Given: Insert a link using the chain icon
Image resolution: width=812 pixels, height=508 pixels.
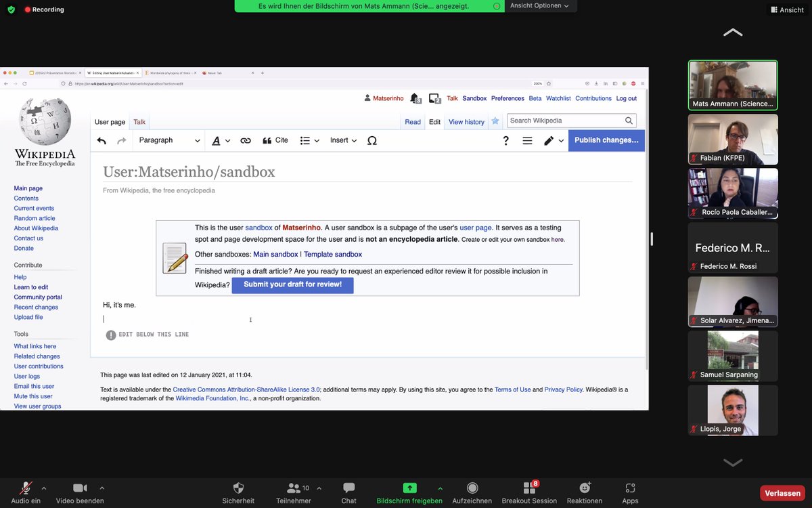Looking at the screenshot, I should tap(246, 141).
